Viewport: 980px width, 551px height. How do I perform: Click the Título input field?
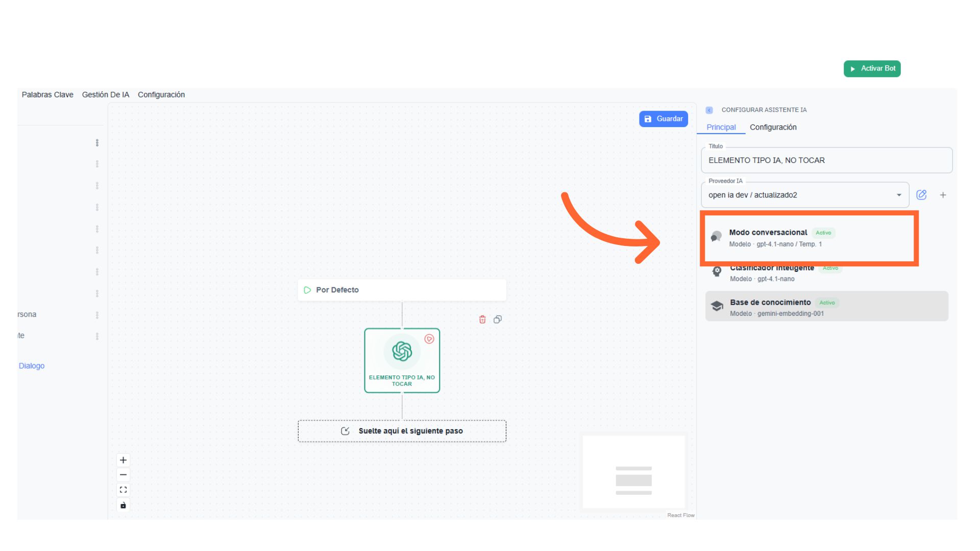pyautogui.click(x=826, y=160)
